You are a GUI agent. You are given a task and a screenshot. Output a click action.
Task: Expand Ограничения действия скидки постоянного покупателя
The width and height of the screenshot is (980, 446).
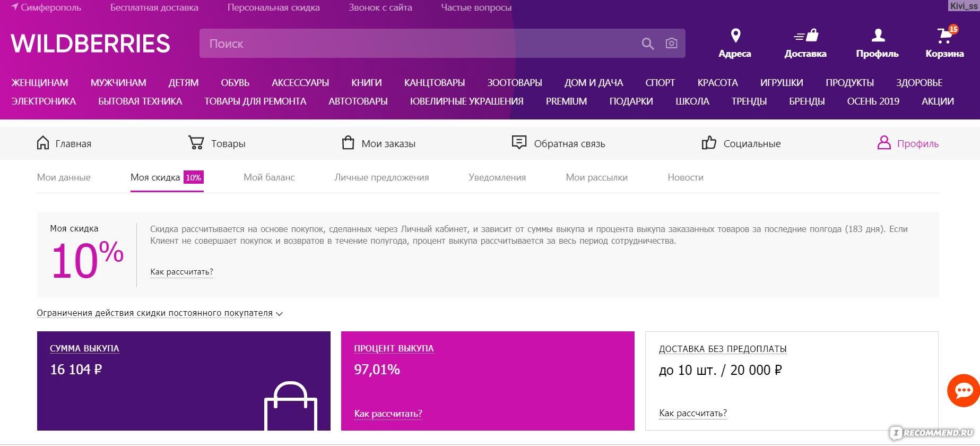point(160,313)
